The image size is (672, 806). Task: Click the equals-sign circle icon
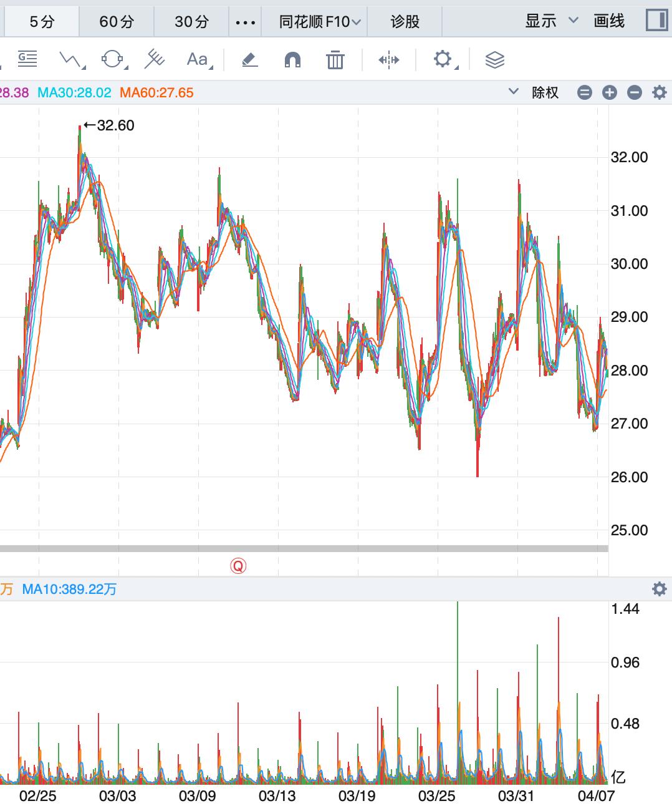pos(585,93)
